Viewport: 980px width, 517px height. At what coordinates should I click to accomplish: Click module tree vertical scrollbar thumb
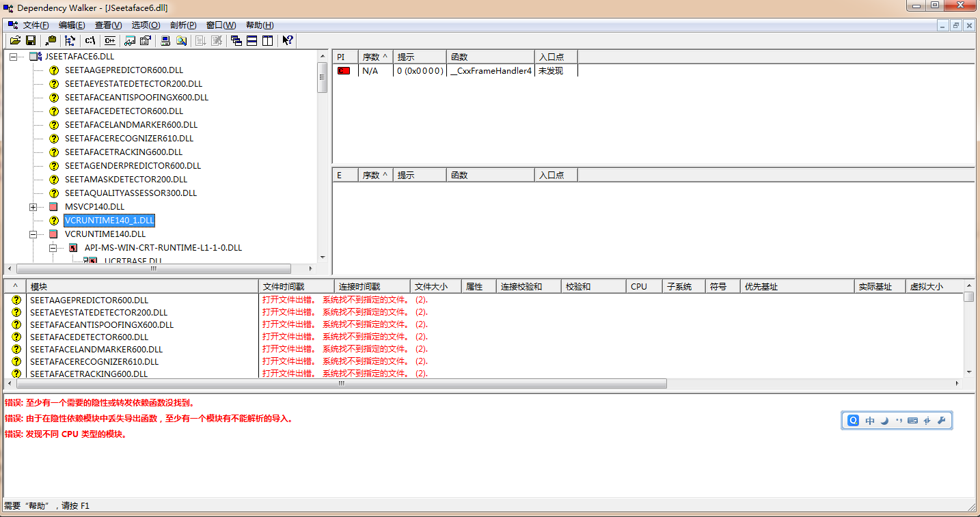tap(323, 77)
